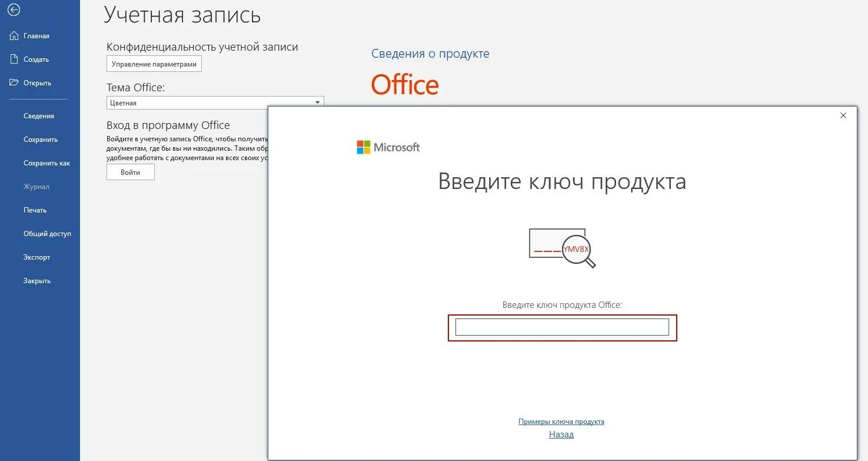Click the Введите ключ продукта title
The height and width of the screenshot is (461, 868).
pyautogui.click(x=562, y=181)
